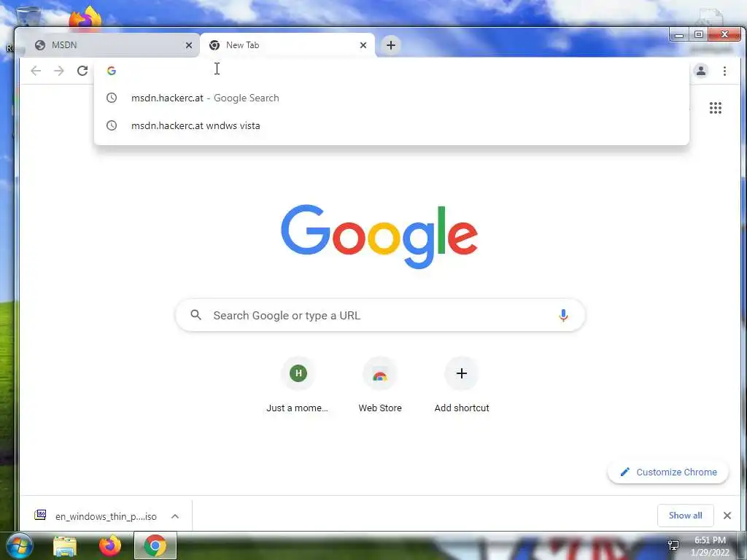
Task: Click Customize Chrome button
Action: coord(668,472)
